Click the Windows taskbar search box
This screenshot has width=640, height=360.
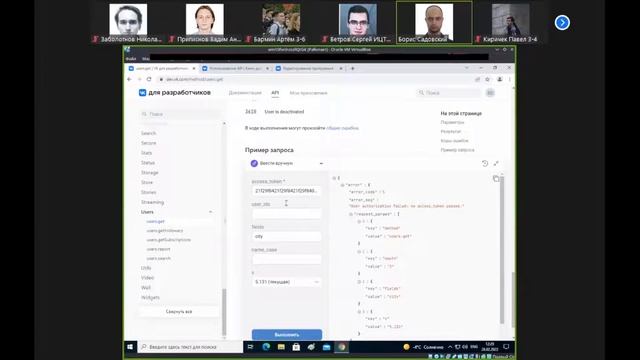coord(190,347)
